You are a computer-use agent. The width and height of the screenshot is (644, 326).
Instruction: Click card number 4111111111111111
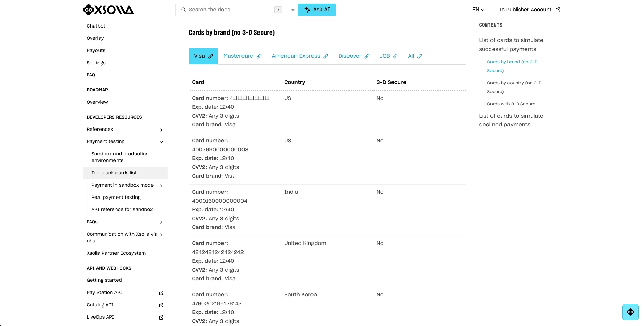tap(249, 98)
